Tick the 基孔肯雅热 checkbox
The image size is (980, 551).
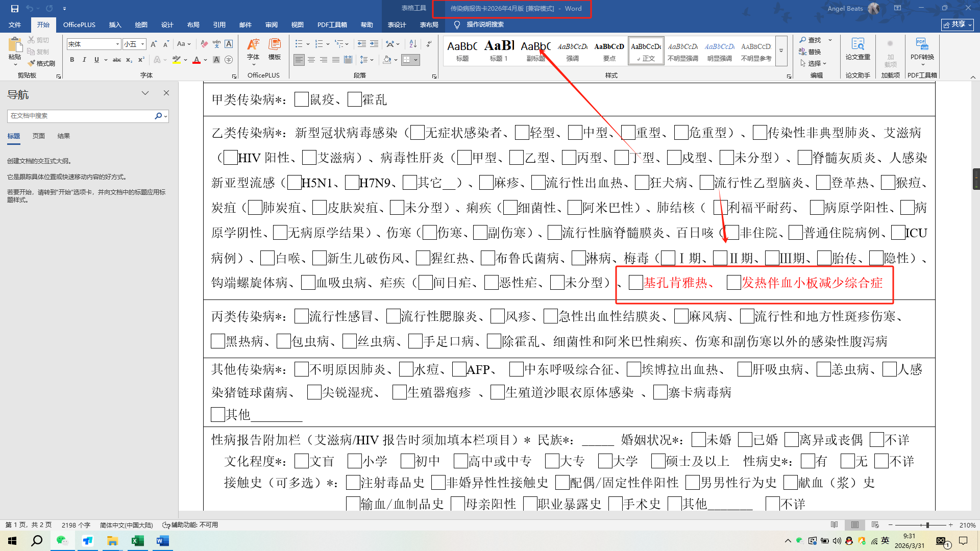[636, 283]
